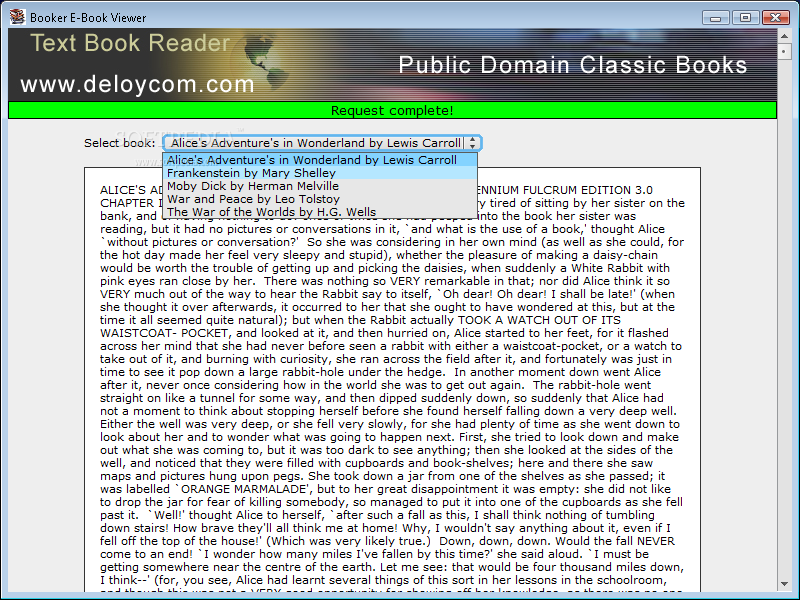800x600 pixels.
Task: Select Alice's Adventure's in Wonderland from the open list
Action: (x=320, y=160)
